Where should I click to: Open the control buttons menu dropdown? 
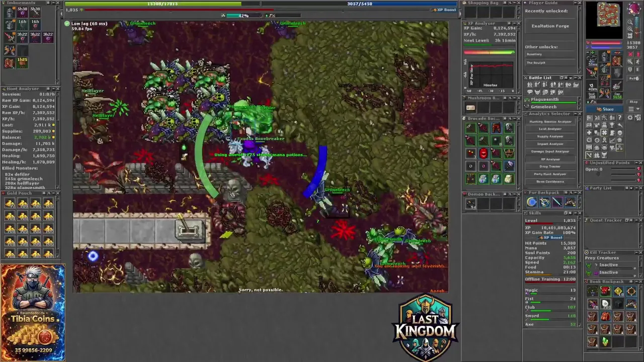coord(634,109)
